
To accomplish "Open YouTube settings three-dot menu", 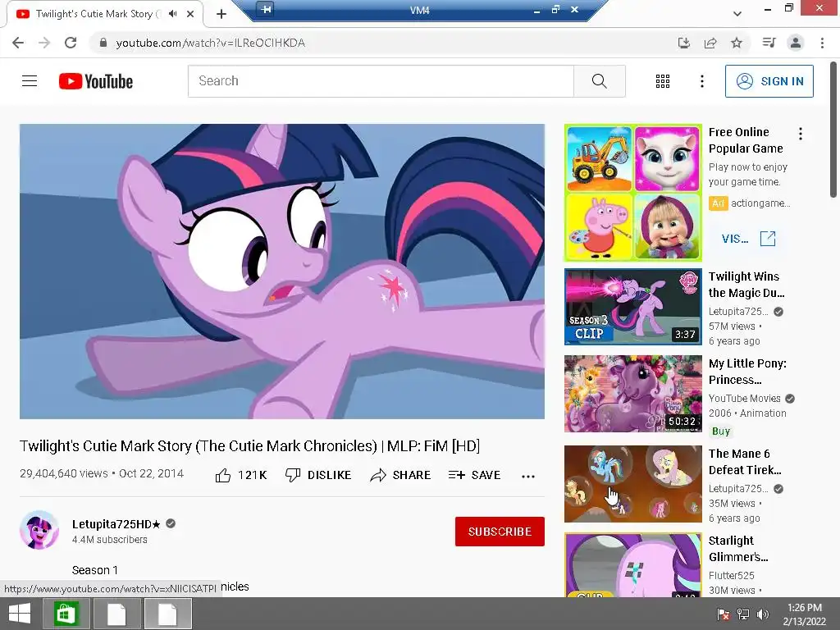I will [702, 81].
